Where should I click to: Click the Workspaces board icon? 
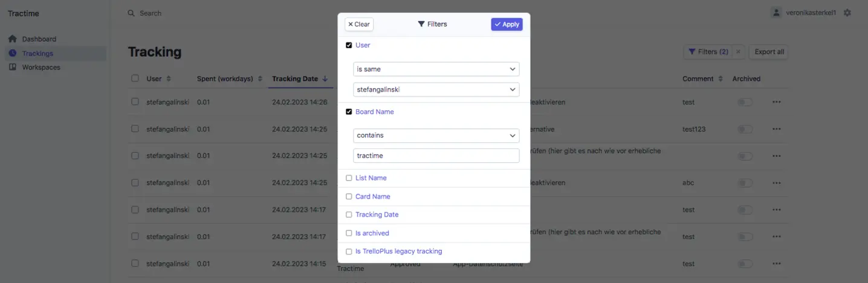(13, 67)
